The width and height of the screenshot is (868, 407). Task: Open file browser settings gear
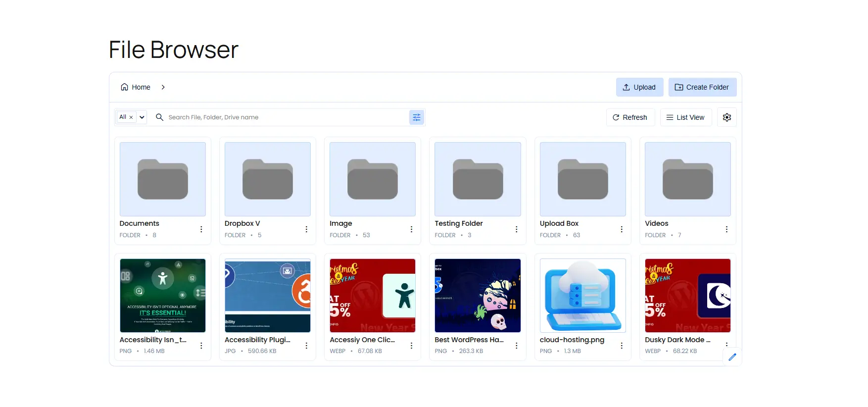click(x=727, y=117)
